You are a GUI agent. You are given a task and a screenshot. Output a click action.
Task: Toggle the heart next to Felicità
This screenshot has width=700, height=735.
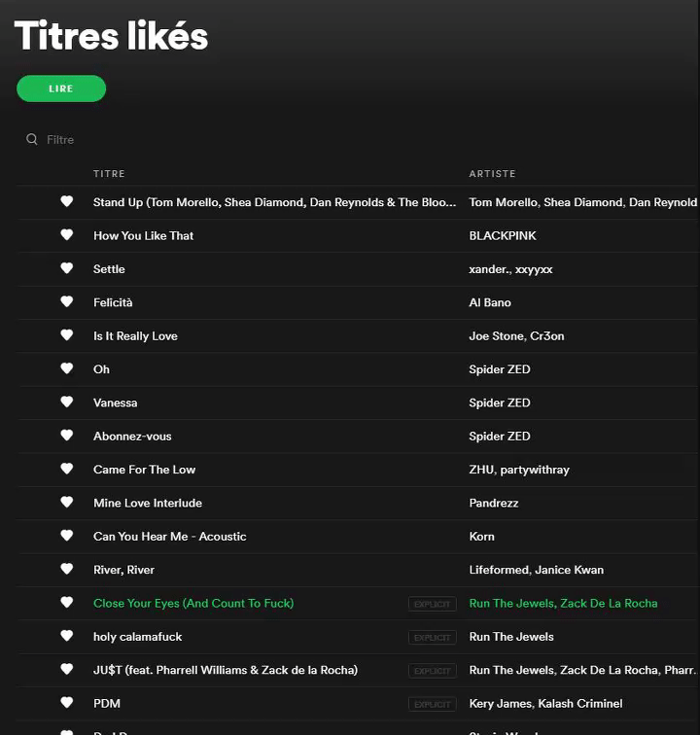[x=66, y=301]
